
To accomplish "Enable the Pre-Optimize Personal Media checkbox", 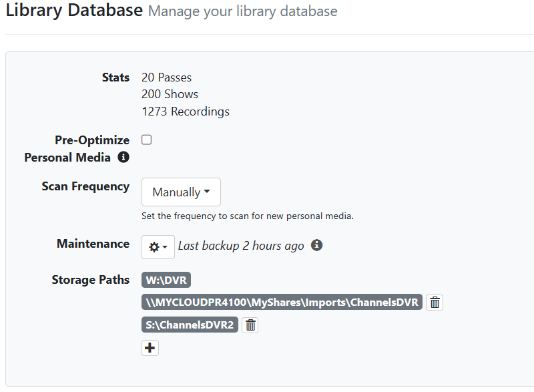I will point(147,140).
